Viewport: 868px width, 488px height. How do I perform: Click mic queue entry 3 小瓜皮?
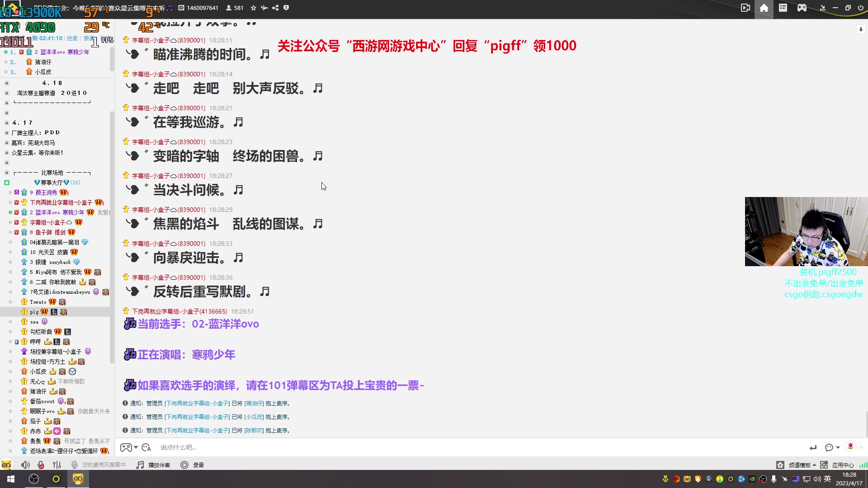tap(43, 72)
